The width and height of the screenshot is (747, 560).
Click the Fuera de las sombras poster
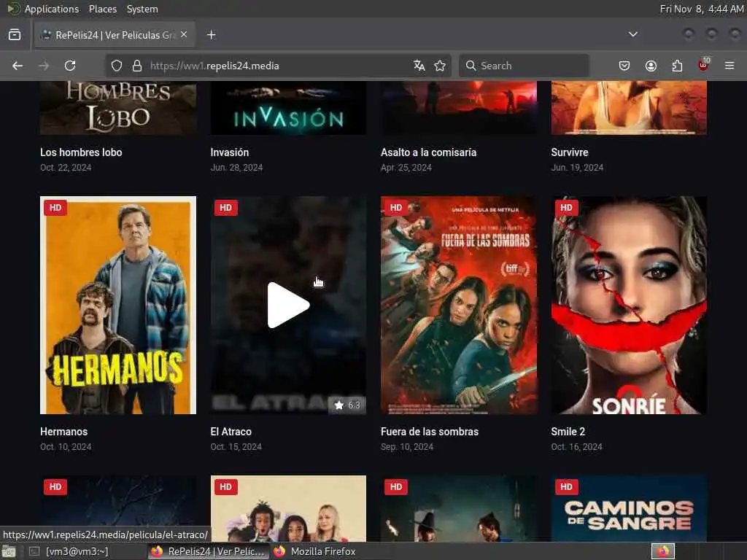[459, 306]
